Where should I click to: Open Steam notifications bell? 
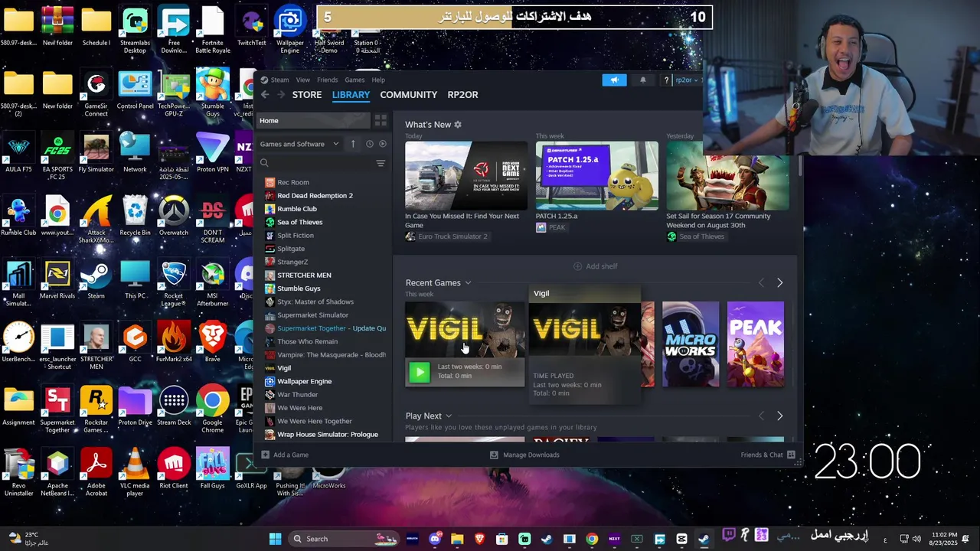click(643, 80)
